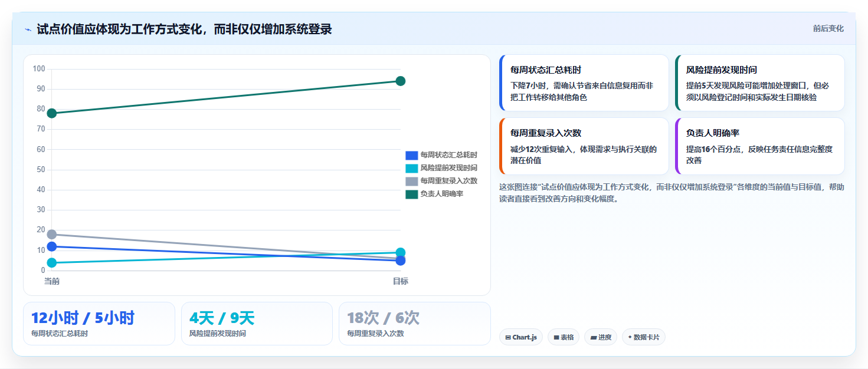Viewport: 868px width, 369px height.
Task: Click the description starting 提前5天发现风险
Action: (758, 91)
